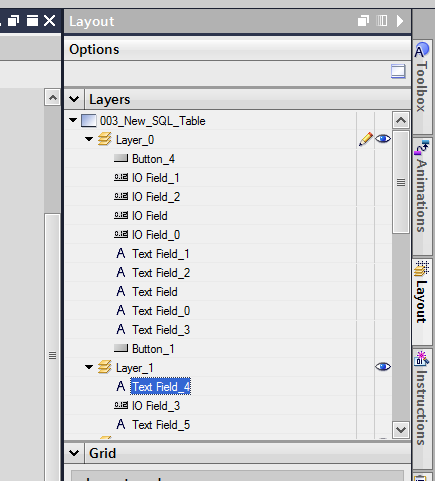
Task: Select IO Field_3 in Layer_1
Action: point(156,406)
